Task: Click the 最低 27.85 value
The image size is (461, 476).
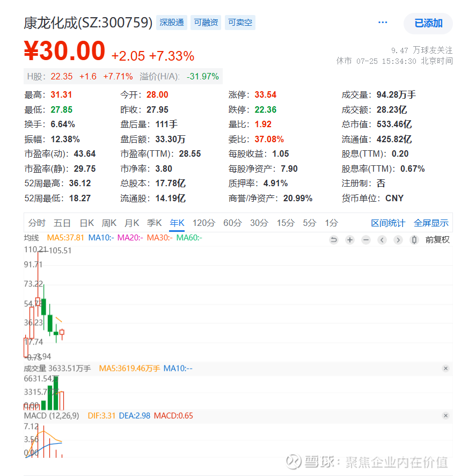Action: (x=62, y=109)
